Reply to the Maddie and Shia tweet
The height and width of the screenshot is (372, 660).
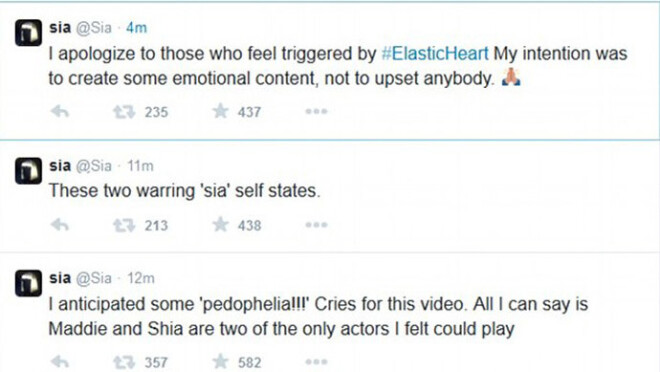pos(60,362)
